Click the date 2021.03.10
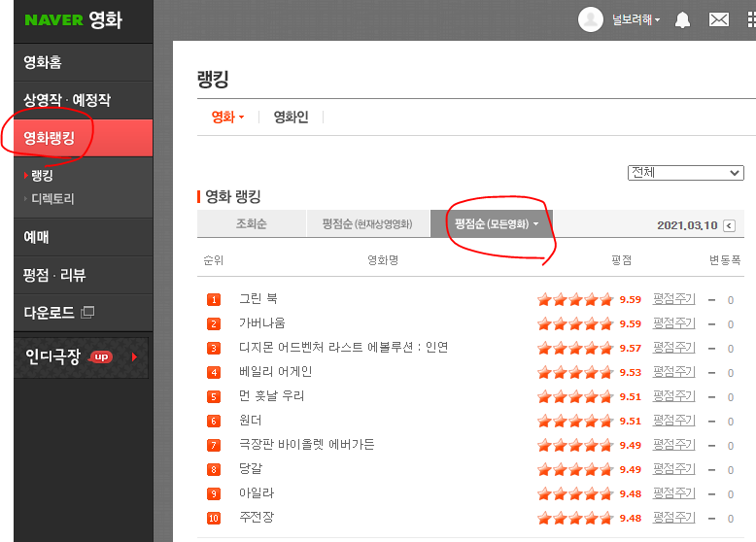Screen dimensions: 756x542 [x=687, y=225]
